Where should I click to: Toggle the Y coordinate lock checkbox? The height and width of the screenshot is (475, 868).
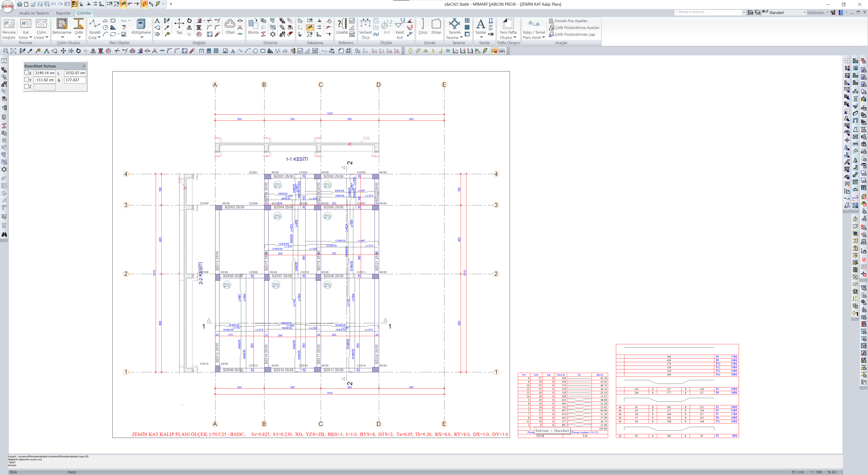click(x=27, y=80)
